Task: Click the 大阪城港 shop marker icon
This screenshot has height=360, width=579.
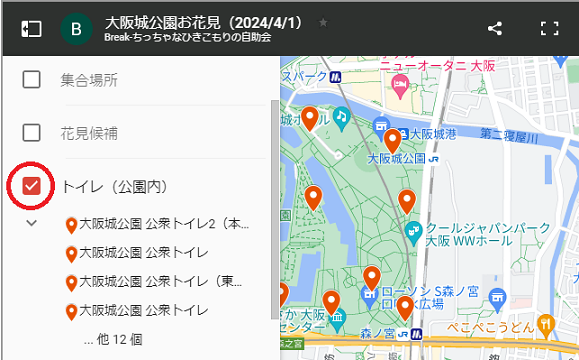Action: coord(381,127)
